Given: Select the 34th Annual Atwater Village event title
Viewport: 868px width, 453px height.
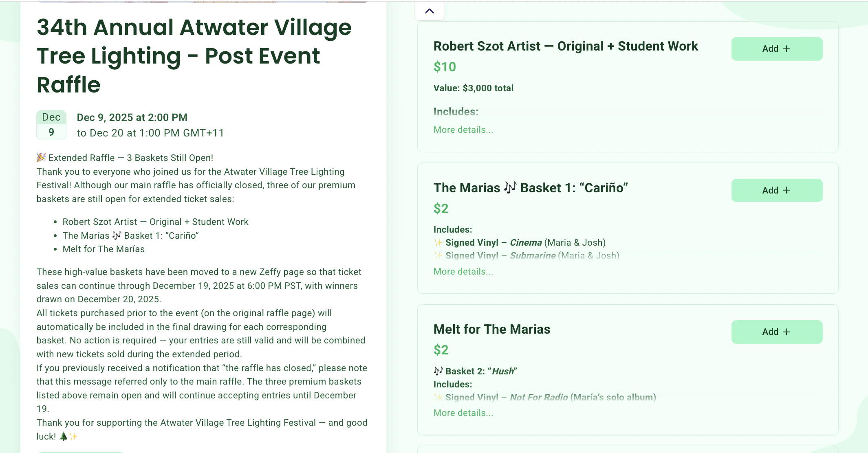Looking at the screenshot, I should tap(194, 56).
